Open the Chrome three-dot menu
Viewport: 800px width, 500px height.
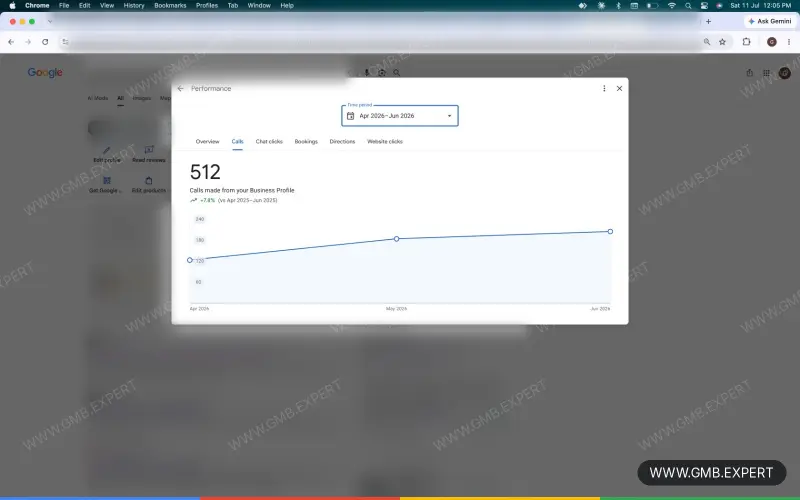[x=789, y=42]
